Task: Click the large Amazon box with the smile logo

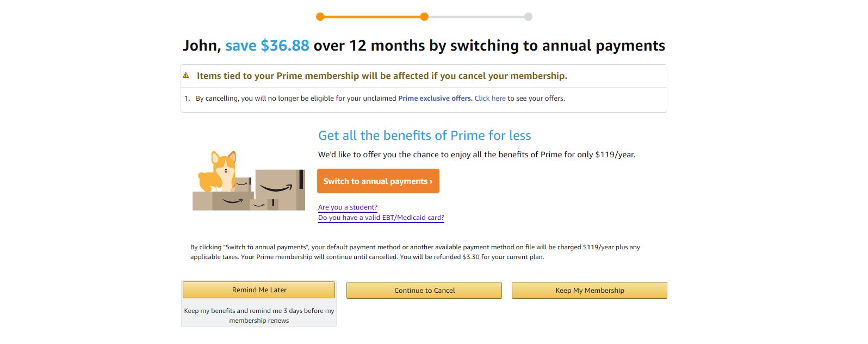Action: click(x=280, y=189)
